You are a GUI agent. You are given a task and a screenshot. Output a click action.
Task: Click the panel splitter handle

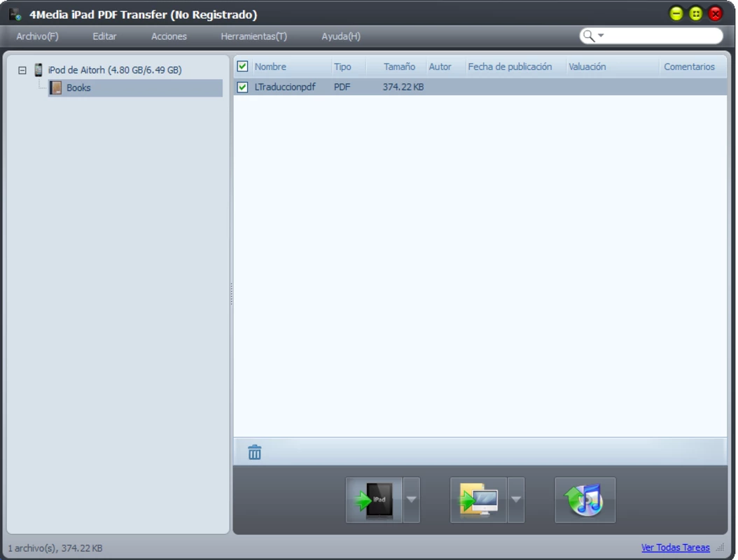point(231,294)
